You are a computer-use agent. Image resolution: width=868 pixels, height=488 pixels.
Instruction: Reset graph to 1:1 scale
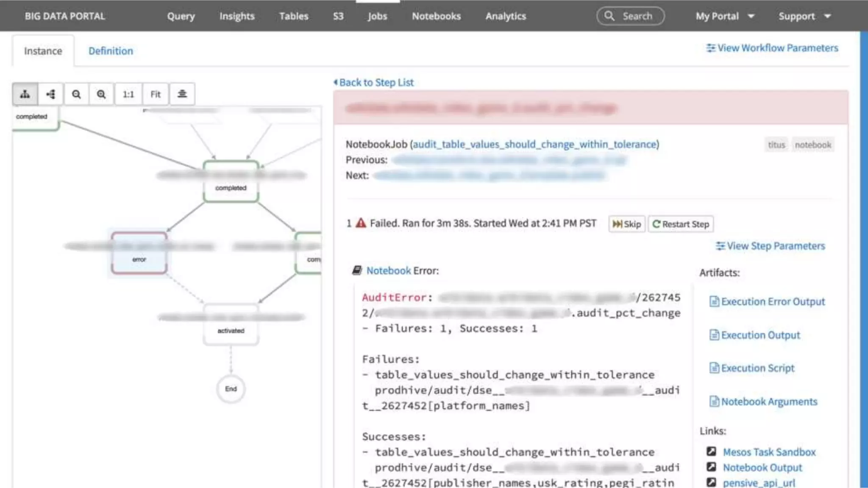(x=128, y=94)
